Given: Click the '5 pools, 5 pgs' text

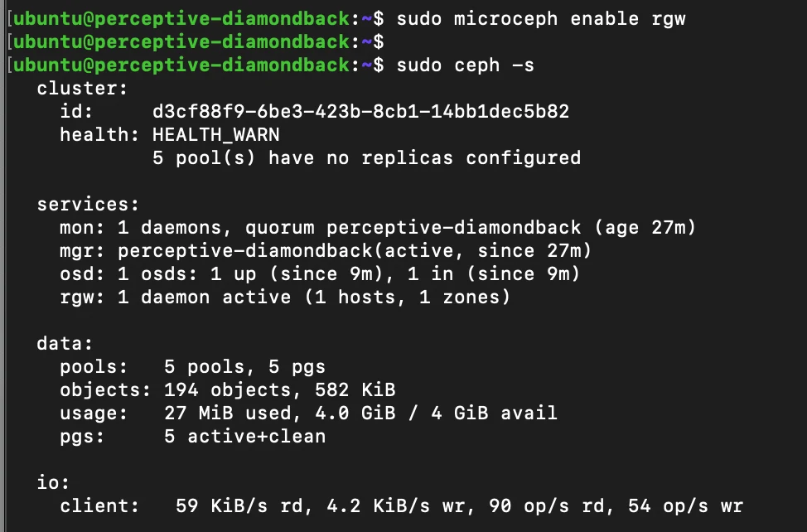Looking at the screenshot, I should click(x=245, y=367).
